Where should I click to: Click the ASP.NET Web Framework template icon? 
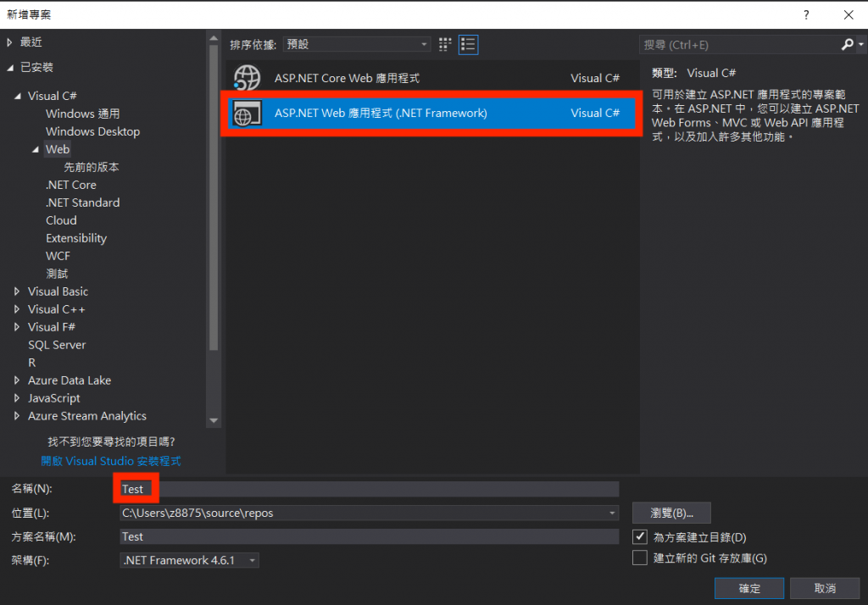(x=247, y=113)
